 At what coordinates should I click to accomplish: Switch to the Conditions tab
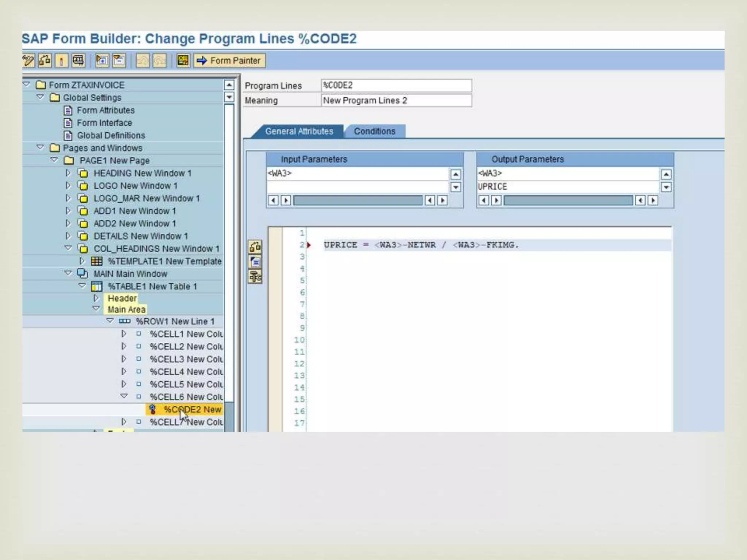coord(374,131)
